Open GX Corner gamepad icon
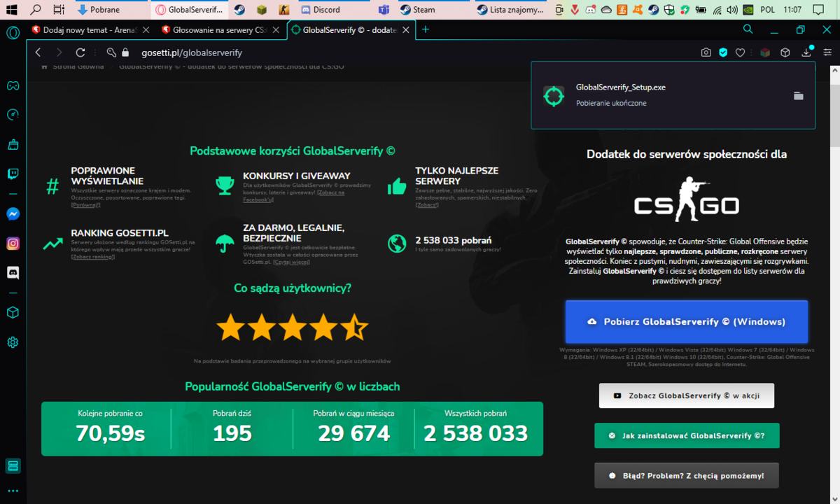This screenshot has width=840, height=504. (13, 85)
